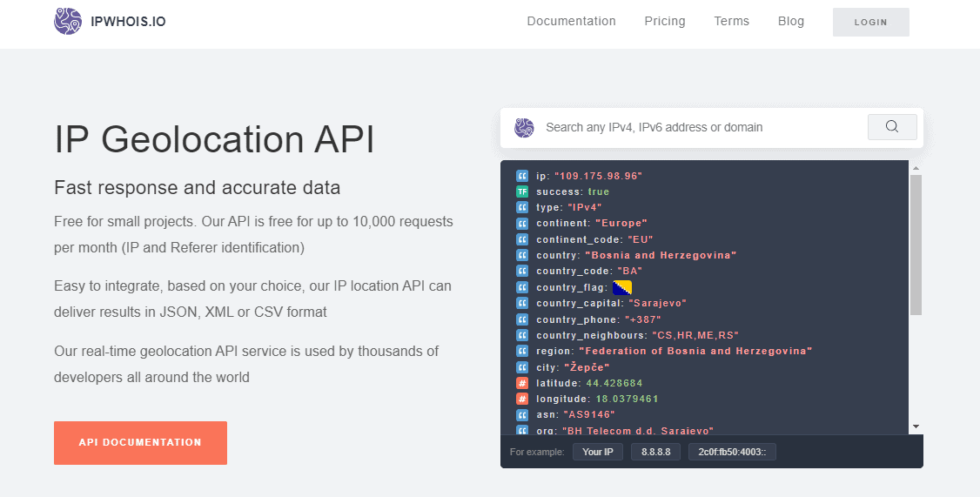Click the latitude value 44.428684

[614, 383]
